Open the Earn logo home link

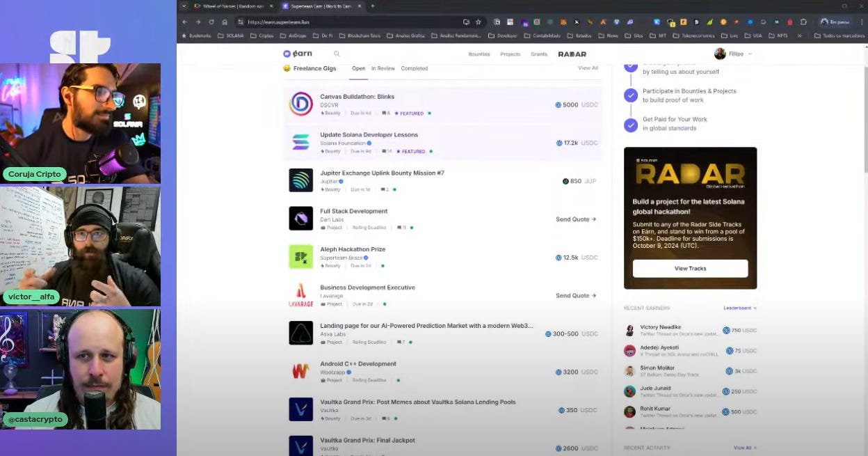coord(297,54)
